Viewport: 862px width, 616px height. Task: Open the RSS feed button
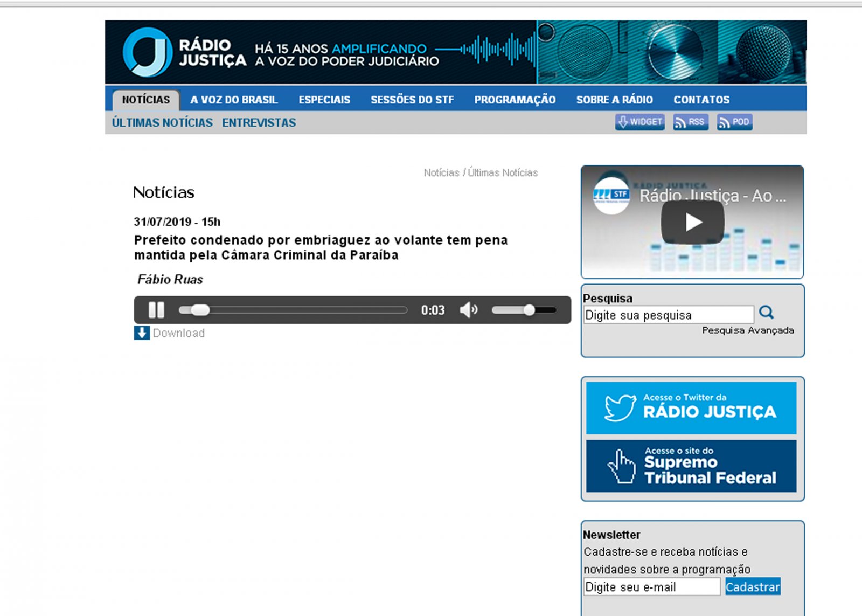pos(690,122)
